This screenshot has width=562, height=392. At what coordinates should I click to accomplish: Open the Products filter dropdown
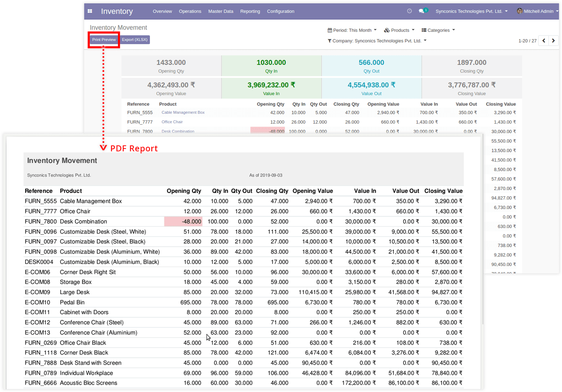click(399, 30)
